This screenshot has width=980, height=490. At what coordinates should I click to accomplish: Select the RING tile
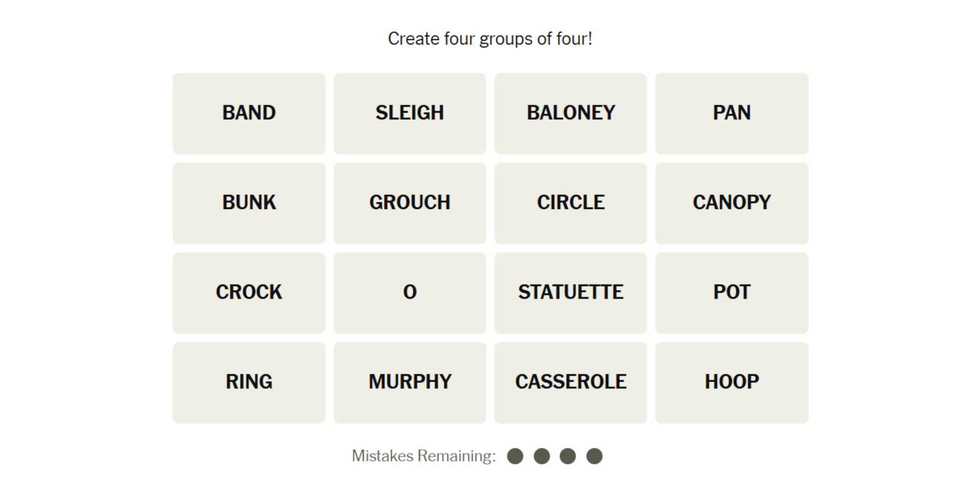pos(249,382)
